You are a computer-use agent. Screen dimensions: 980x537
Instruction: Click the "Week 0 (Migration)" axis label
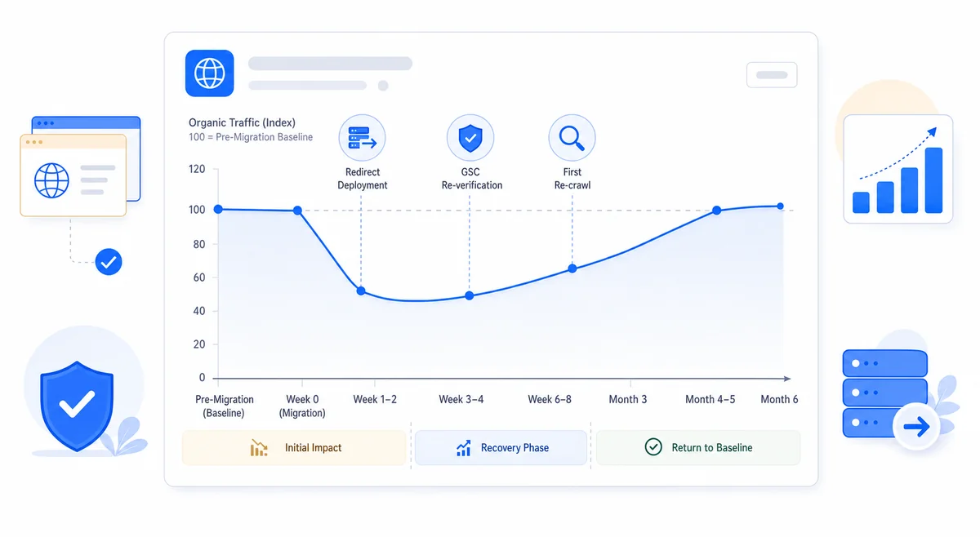click(x=302, y=406)
